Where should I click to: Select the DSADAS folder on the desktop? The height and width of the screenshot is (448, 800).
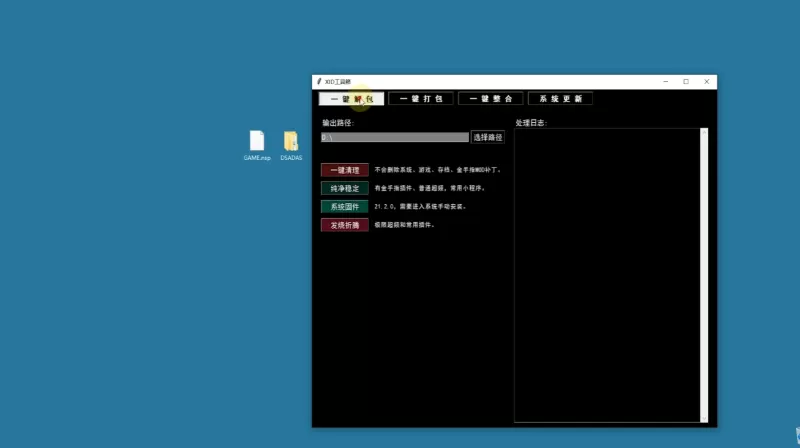point(291,145)
